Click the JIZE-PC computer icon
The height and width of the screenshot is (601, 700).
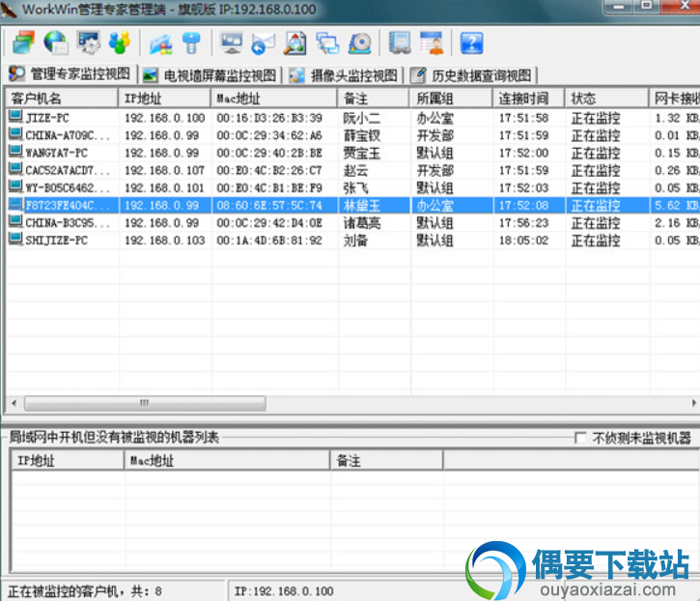pos(15,117)
